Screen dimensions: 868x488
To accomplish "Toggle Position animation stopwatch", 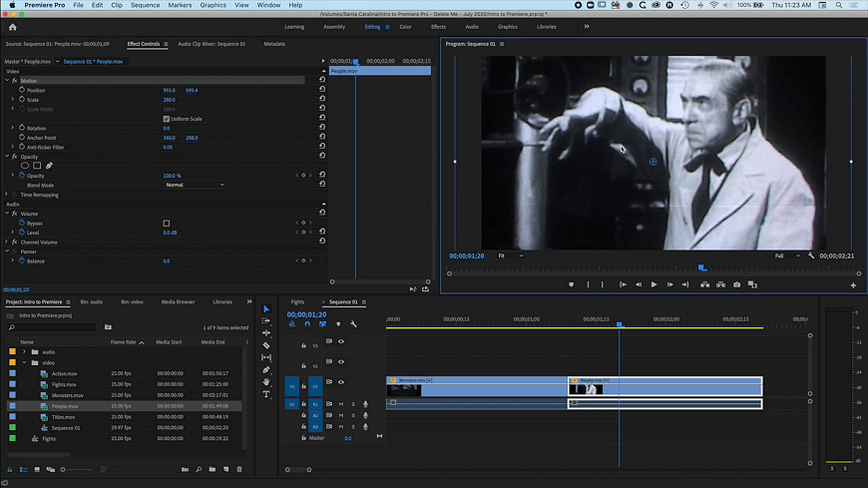I will coord(22,90).
